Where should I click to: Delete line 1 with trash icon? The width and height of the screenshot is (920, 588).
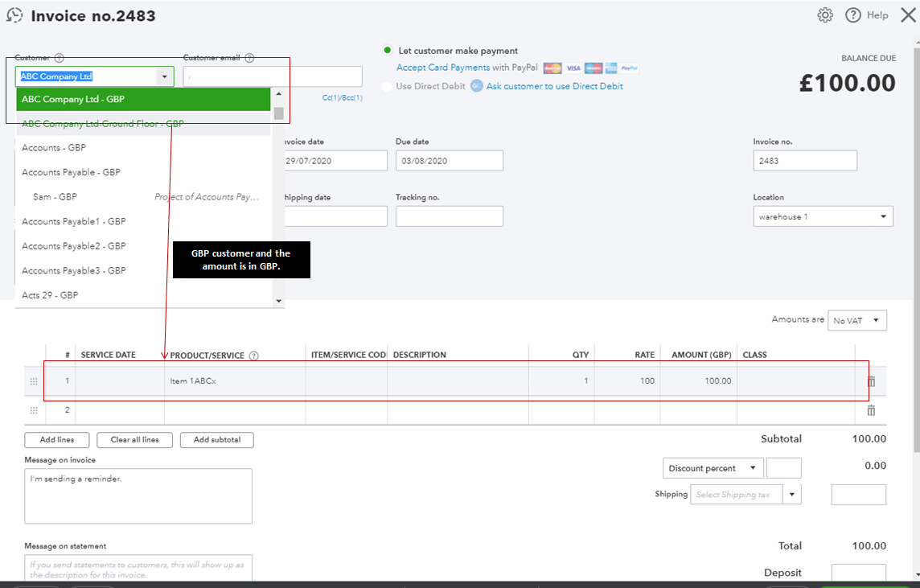click(x=871, y=381)
